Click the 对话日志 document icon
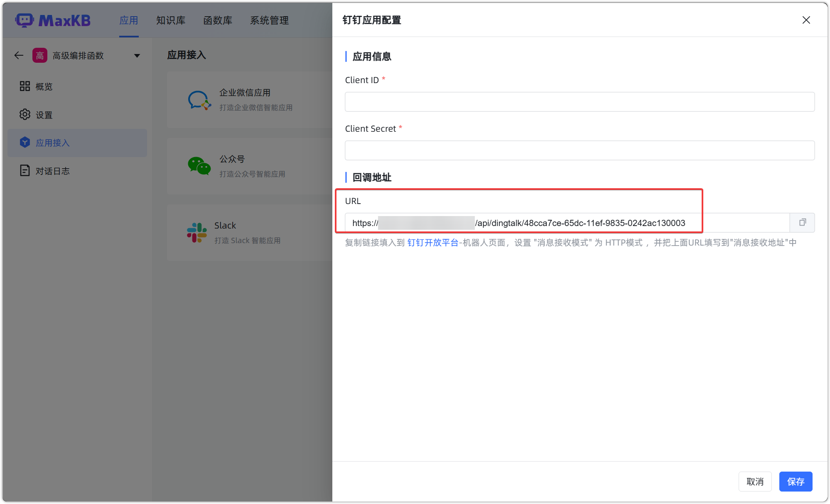The height and width of the screenshot is (504, 830). click(x=25, y=171)
